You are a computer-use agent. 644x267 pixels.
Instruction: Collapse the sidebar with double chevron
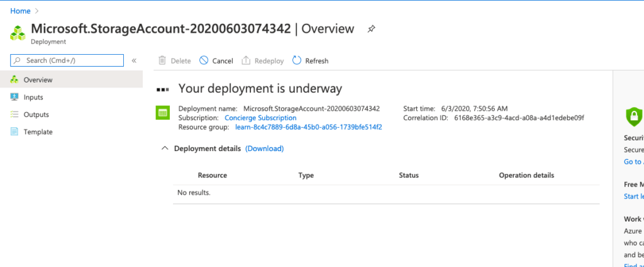coord(134,60)
